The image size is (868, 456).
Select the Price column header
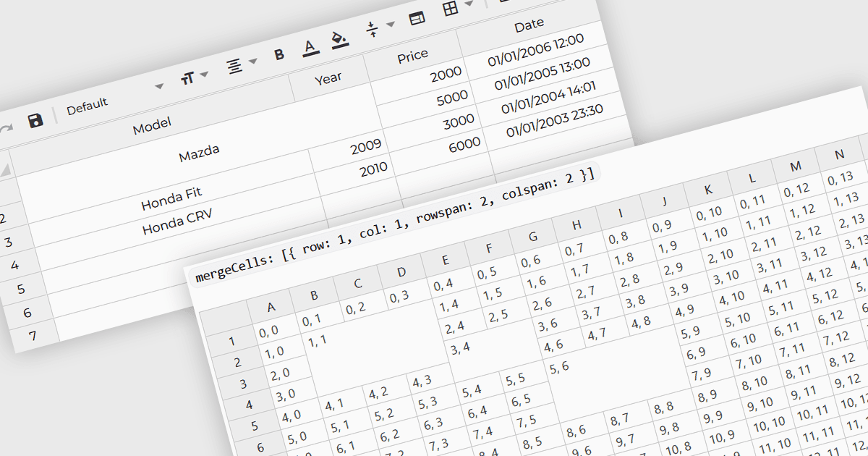412,55
